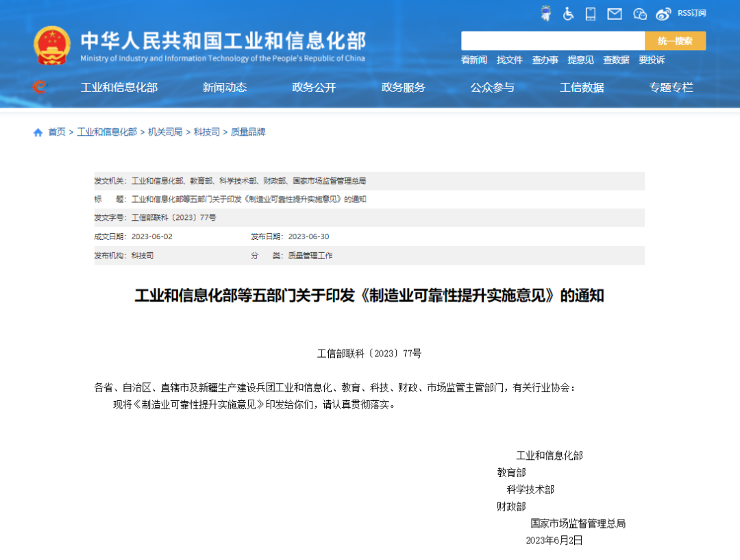This screenshot has width=740, height=560.
Task: Click the 分类 value 质量管理工作
Action: pyautogui.click(x=310, y=256)
